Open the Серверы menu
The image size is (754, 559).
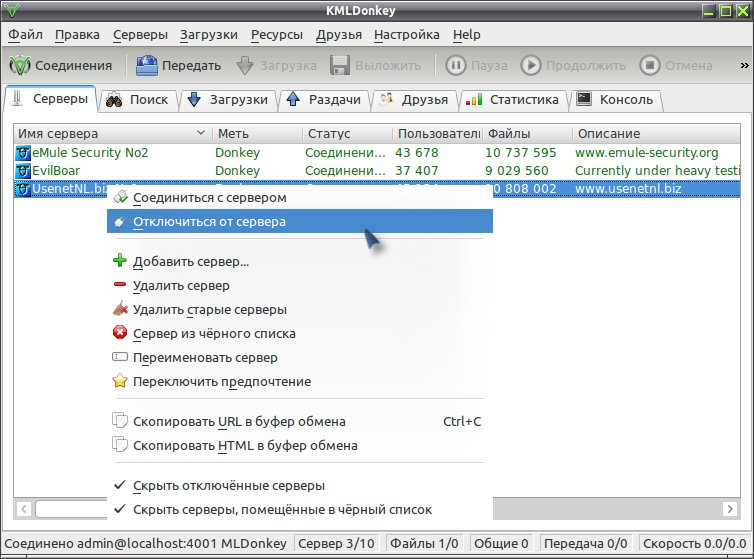140,35
